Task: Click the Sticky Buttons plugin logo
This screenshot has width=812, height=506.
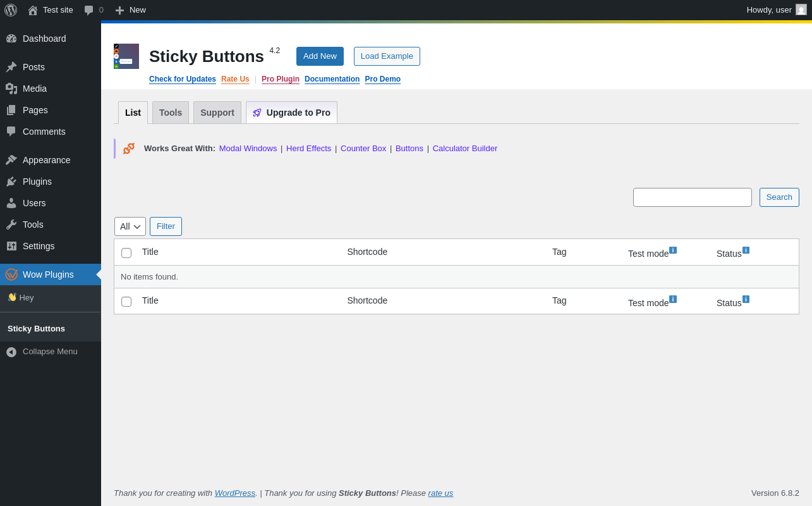Action: coord(126,56)
